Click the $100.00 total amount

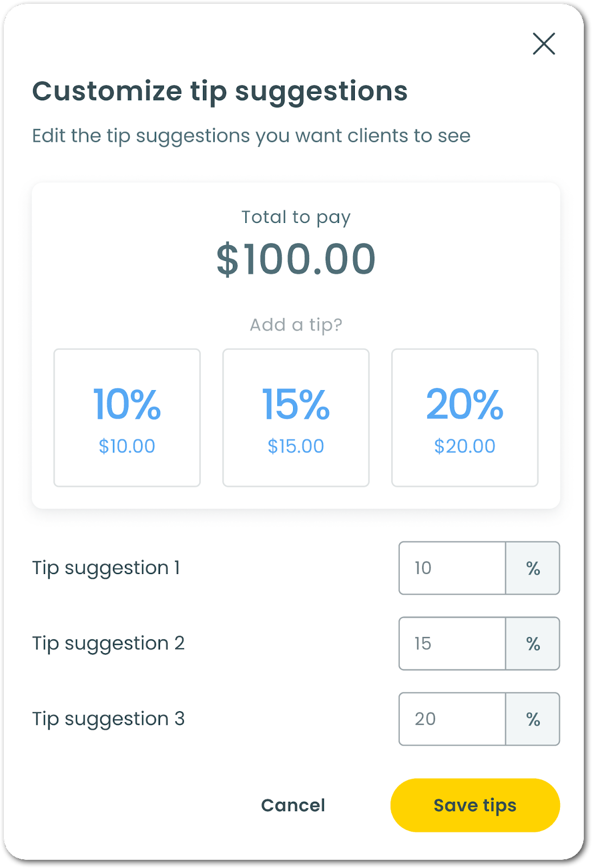point(296,259)
